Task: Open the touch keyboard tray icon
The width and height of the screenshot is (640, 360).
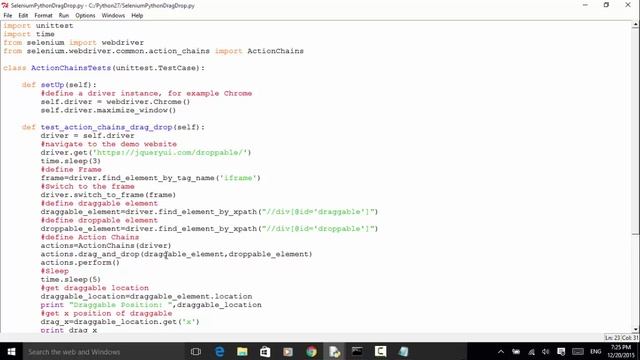Action: pos(578,351)
